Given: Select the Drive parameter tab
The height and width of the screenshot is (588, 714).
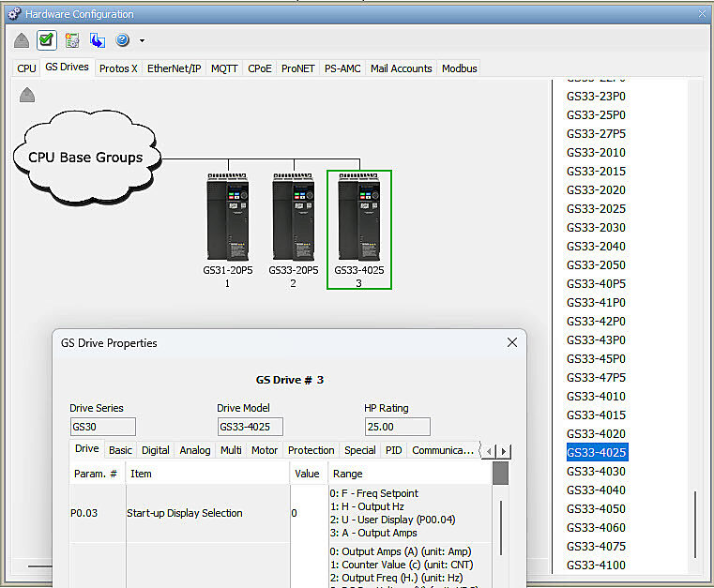Looking at the screenshot, I should click(87, 448).
